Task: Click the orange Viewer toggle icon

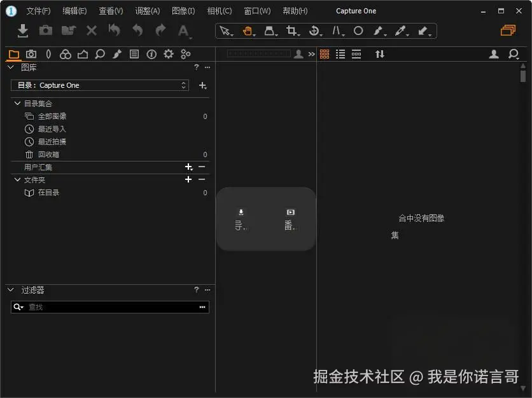Action: 508,31
